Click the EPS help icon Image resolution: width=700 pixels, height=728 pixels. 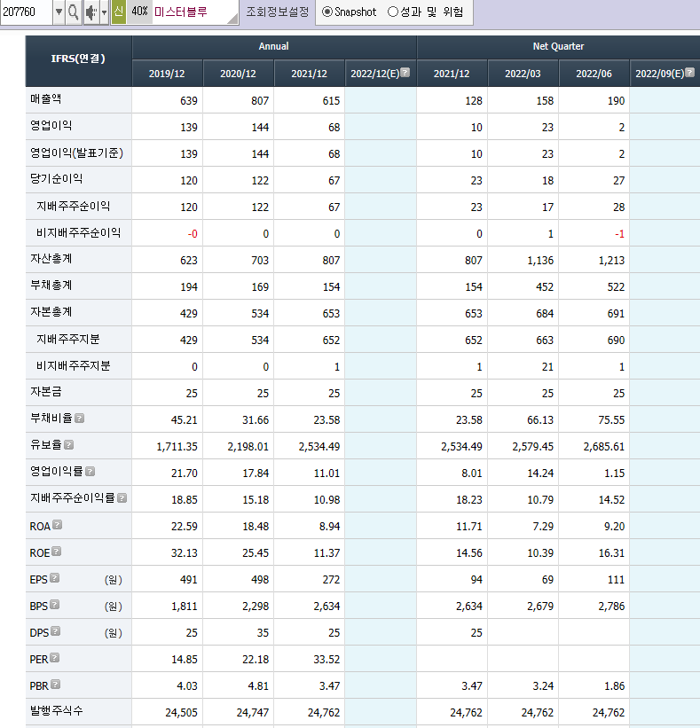coord(54,578)
